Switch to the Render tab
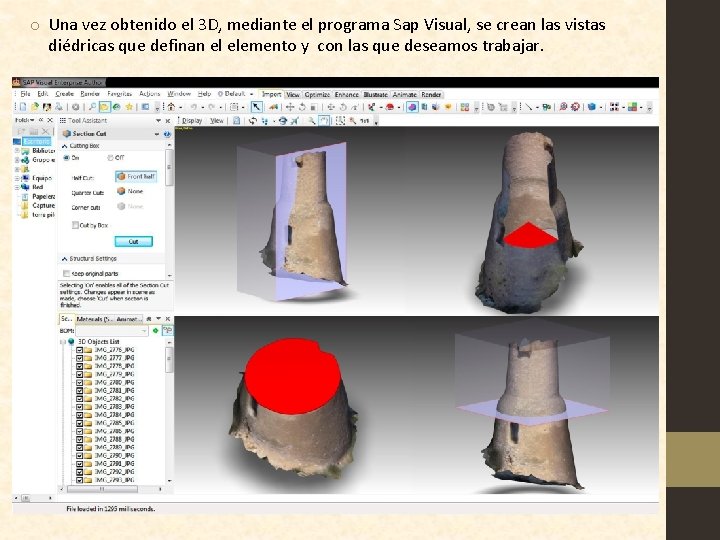 click(x=432, y=95)
